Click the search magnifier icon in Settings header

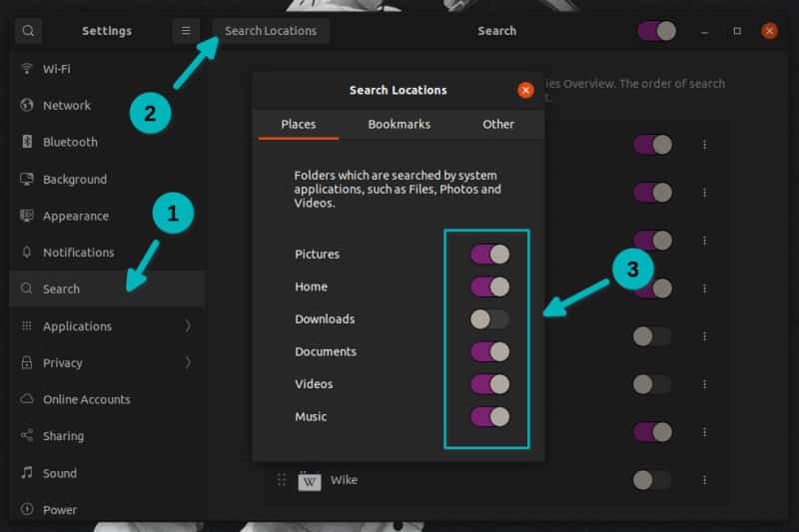(x=28, y=31)
